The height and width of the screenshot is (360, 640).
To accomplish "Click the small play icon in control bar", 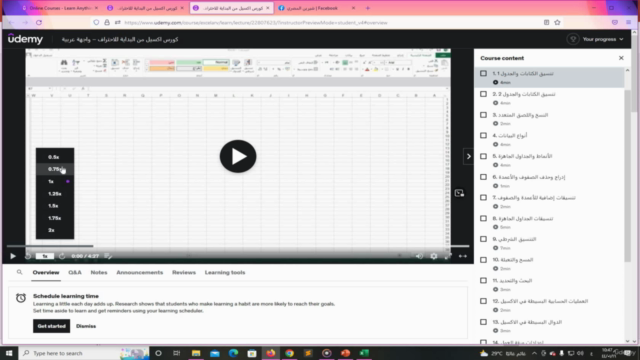I will [13, 256].
